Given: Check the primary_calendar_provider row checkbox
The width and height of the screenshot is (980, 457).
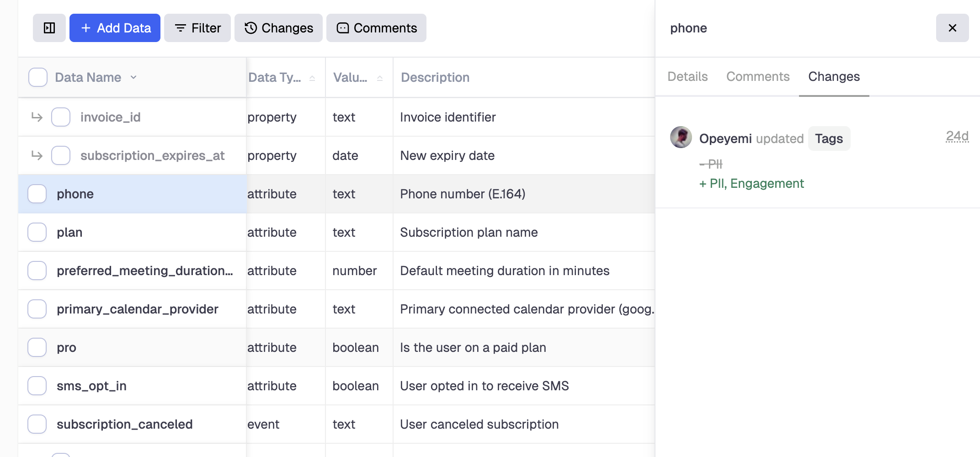Looking at the screenshot, I should click(x=37, y=309).
